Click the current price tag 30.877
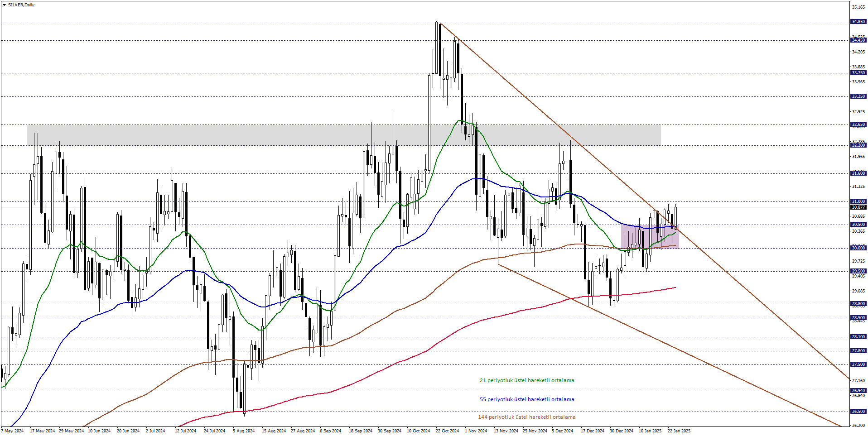The width and height of the screenshot is (868, 436). click(x=858, y=207)
